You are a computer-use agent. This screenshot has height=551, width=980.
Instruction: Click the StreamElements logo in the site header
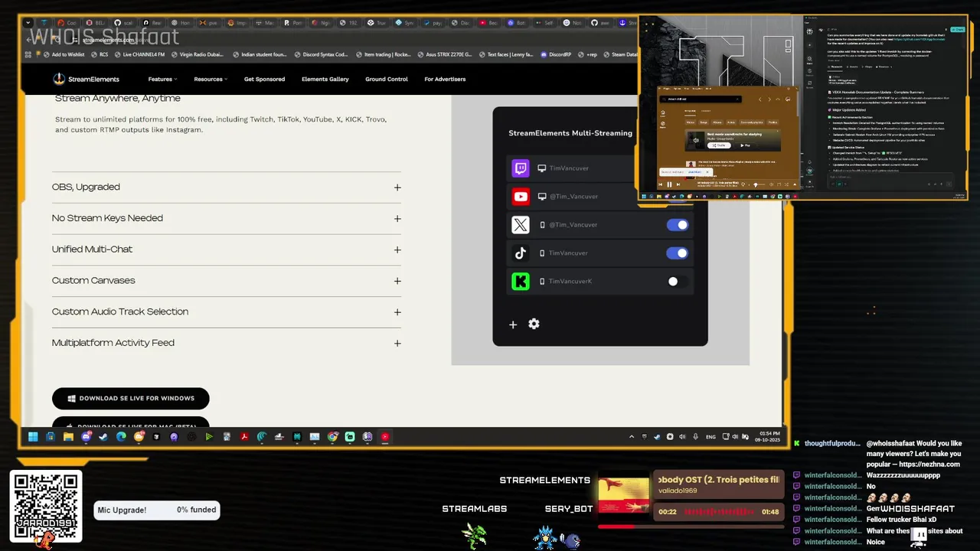tap(86, 79)
